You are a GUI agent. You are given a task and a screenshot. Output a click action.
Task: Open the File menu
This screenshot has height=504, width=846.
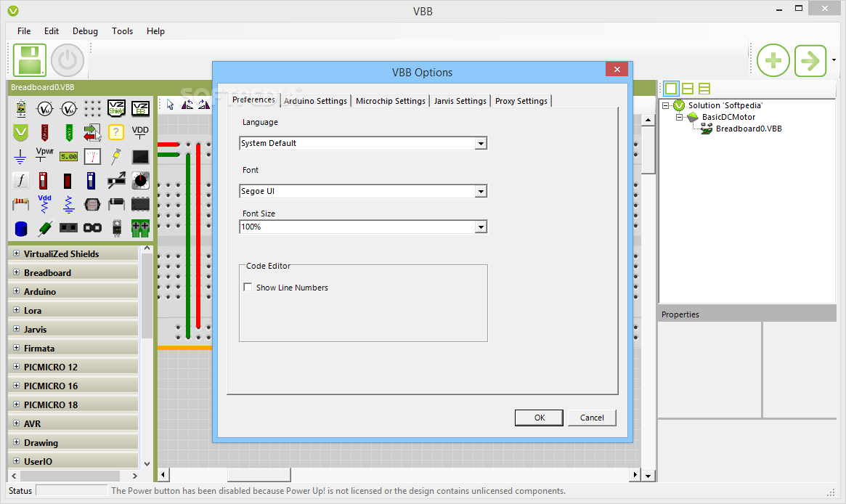[x=24, y=31]
